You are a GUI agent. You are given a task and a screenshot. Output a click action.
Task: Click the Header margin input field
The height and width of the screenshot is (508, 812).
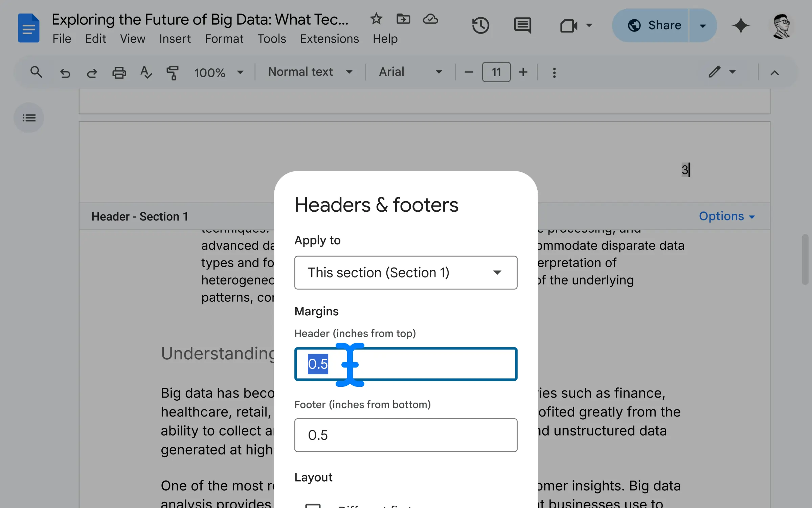406,364
